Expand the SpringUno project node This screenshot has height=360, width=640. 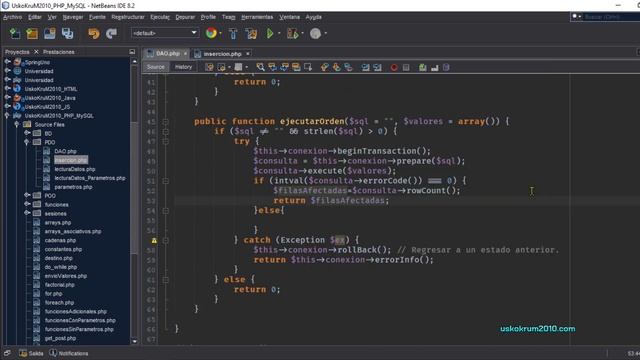point(7,62)
